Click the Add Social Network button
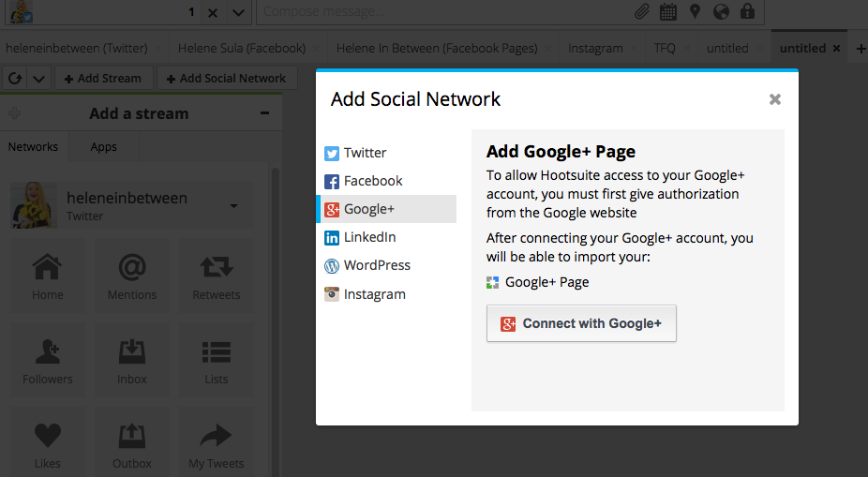868x477 pixels. [227, 79]
